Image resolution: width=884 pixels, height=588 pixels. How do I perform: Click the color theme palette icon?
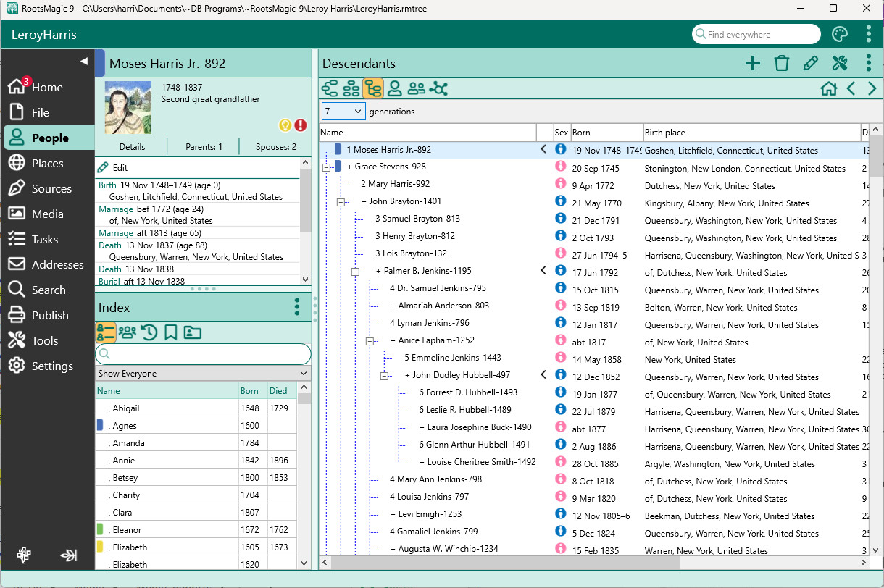839,35
